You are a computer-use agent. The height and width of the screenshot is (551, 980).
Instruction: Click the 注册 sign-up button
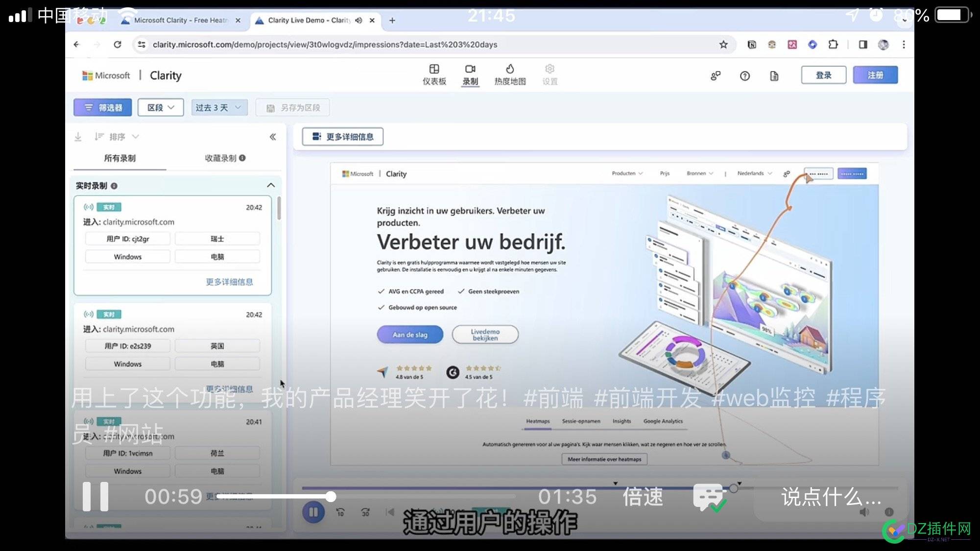875,75
